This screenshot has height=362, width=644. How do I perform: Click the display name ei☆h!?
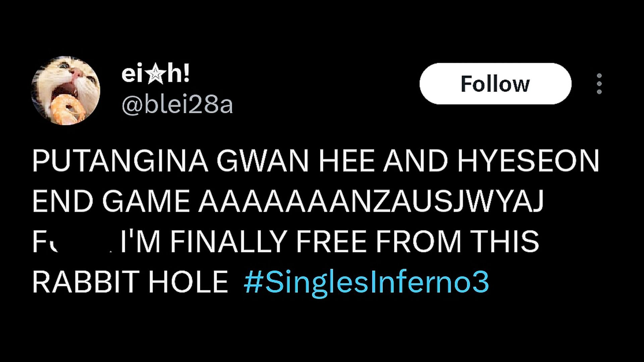tap(156, 74)
